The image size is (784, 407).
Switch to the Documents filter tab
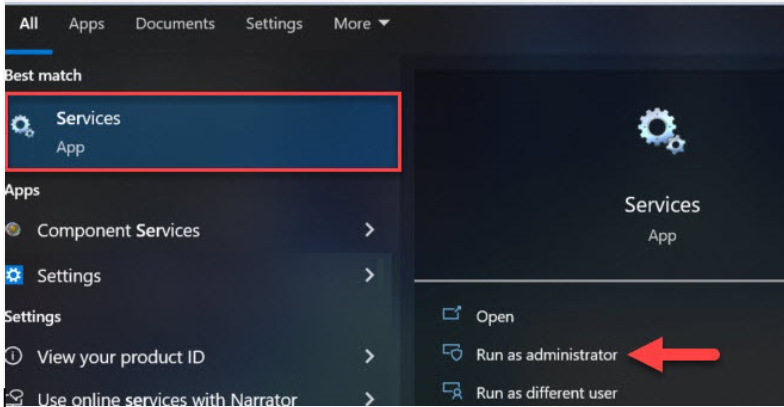(x=175, y=24)
